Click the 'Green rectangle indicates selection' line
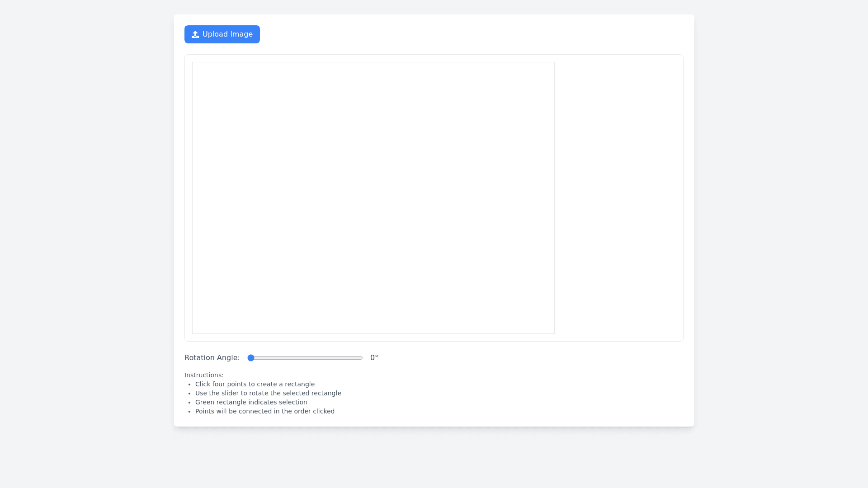 point(251,402)
